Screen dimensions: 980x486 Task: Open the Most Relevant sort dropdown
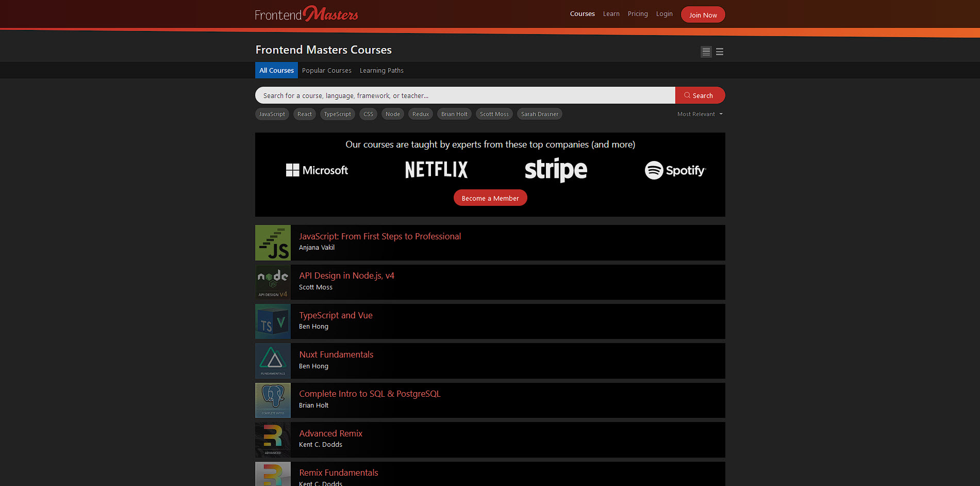700,114
